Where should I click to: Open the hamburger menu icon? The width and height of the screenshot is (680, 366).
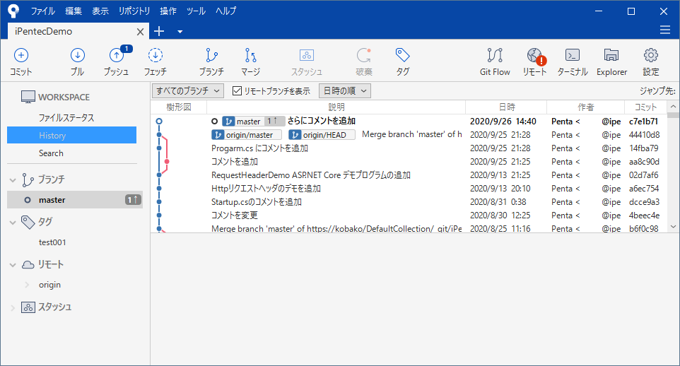coord(665,30)
